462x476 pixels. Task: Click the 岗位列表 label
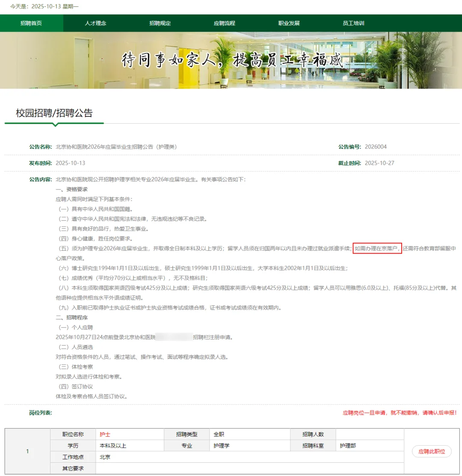pos(40,413)
